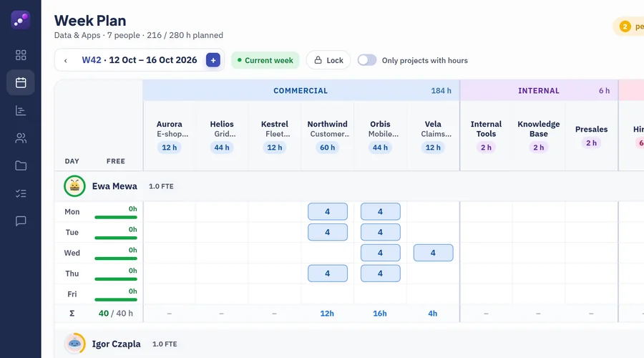Click Igor Czapla avatar
This screenshot has width=644, height=358.
(74, 344)
